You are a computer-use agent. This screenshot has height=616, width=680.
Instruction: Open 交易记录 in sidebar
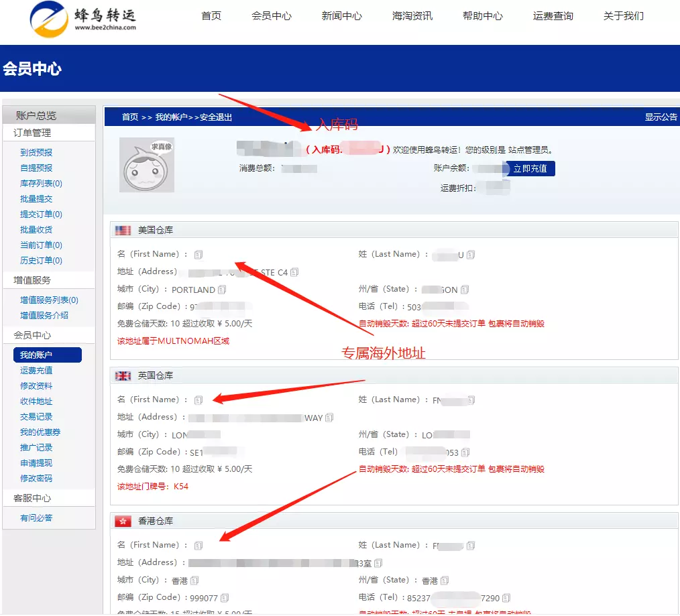point(36,417)
